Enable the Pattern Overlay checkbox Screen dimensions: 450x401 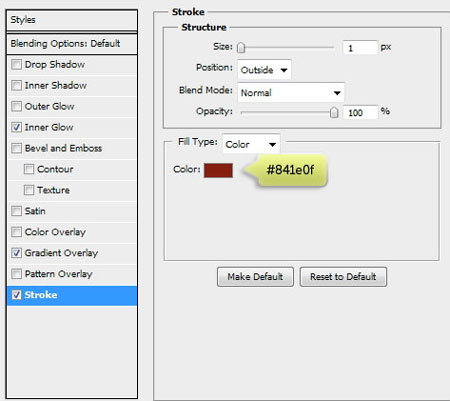pyautogui.click(x=16, y=274)
